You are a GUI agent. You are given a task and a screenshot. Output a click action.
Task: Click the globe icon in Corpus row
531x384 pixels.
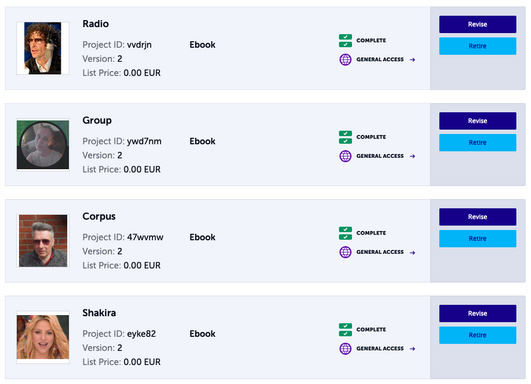point(345,252)
